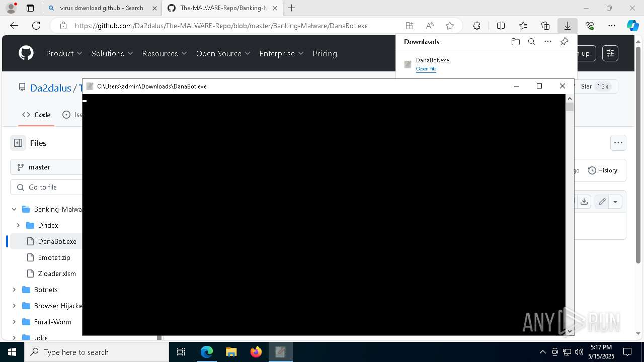This screenshot has width=644, height=362.
Task: Open Copilot sidebar icon
Action: point(632,26)
